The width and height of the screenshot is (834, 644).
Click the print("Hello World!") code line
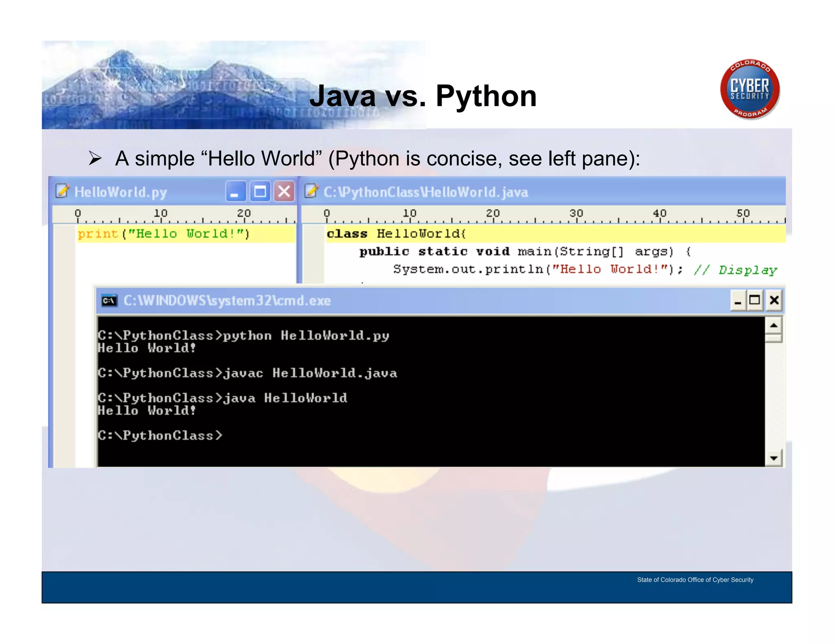pos(164,234)
